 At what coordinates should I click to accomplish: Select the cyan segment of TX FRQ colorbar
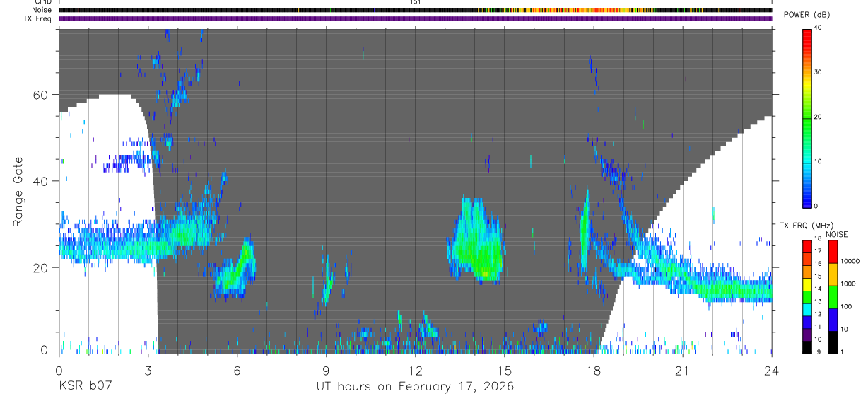tap(807, 308)
